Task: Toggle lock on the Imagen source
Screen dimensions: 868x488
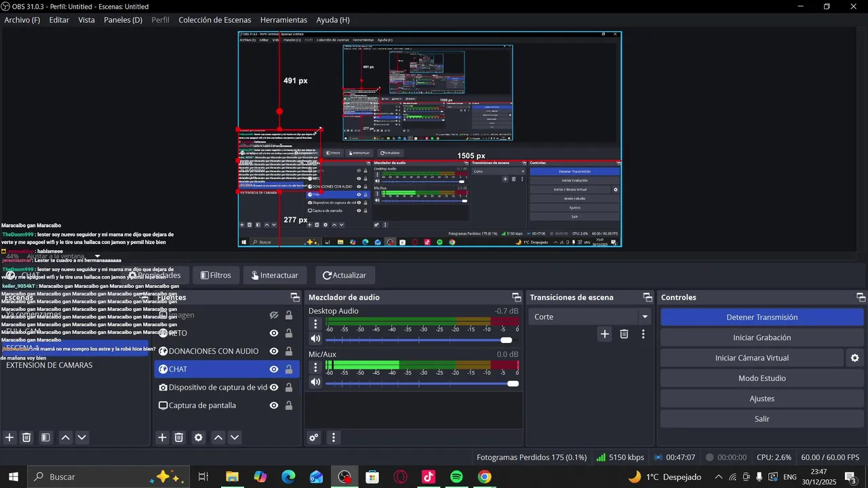Action: [x=289, y=315]
